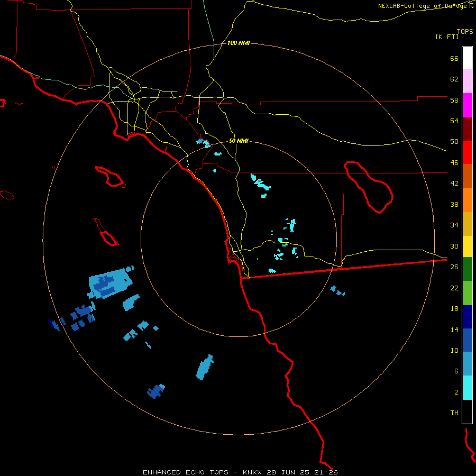Click the dark green color bar segment
Screen dimensions: 476x476
coord(467,269)
